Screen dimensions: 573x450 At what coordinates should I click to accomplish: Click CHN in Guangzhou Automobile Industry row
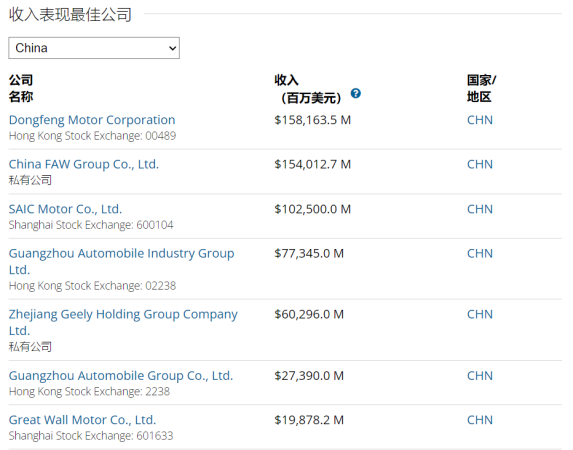[480, 253]
